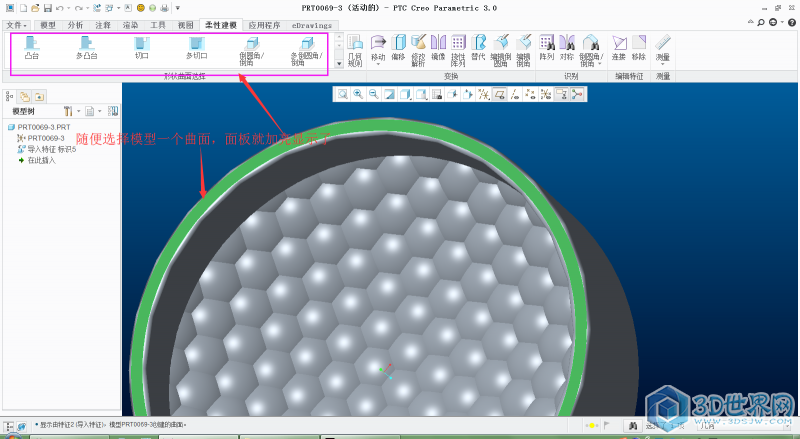This screenshot has width=800, height=439.
Task: Click the Repaint icon in graphics toolbar
Action: pos(389,94)
